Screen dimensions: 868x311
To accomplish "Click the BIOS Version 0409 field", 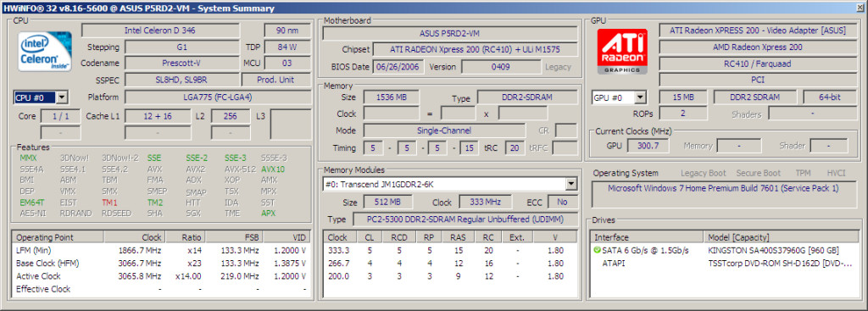I will pos(501,67).
